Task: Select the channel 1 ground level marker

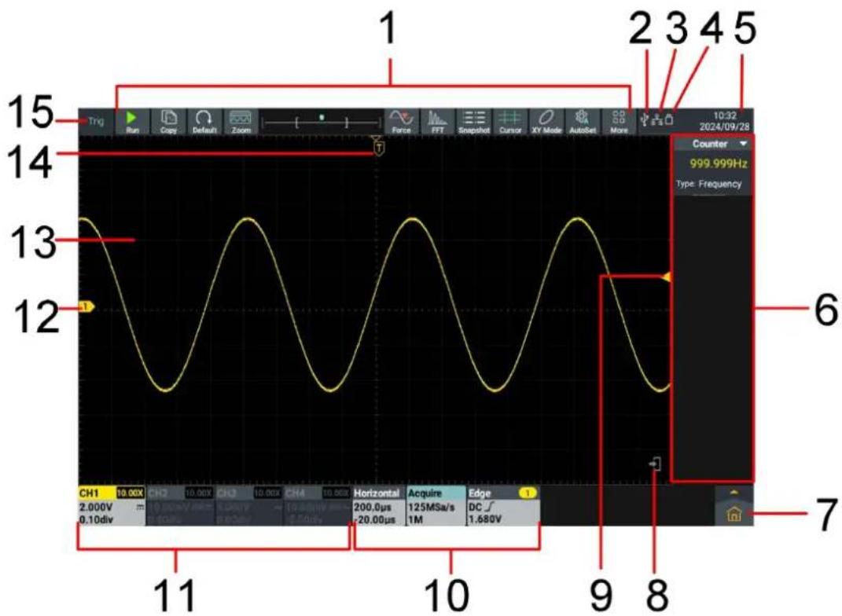Action: point(86,307)
